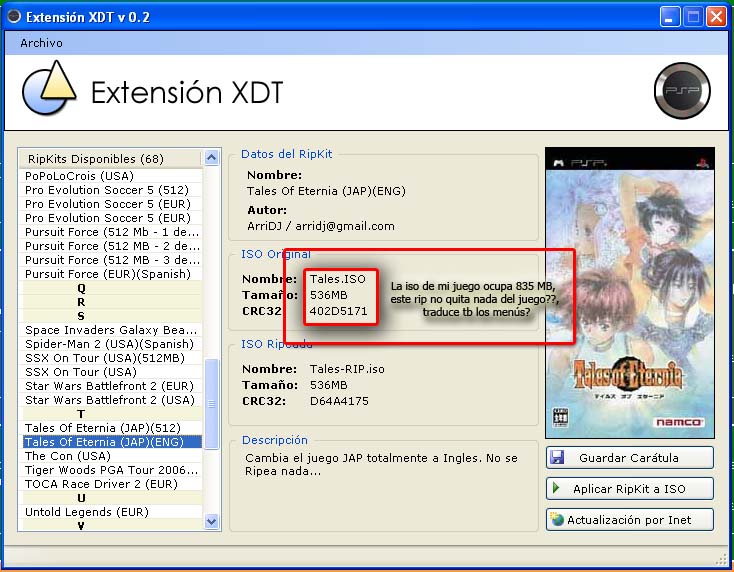Select the SSX On Tour (USA) entry
This screenshot has width=734, height=572.
[x=112, y=372]
